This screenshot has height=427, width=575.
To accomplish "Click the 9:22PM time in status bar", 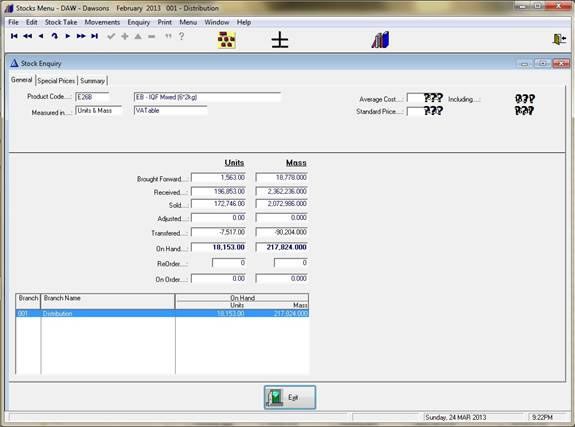I will 542,417.
